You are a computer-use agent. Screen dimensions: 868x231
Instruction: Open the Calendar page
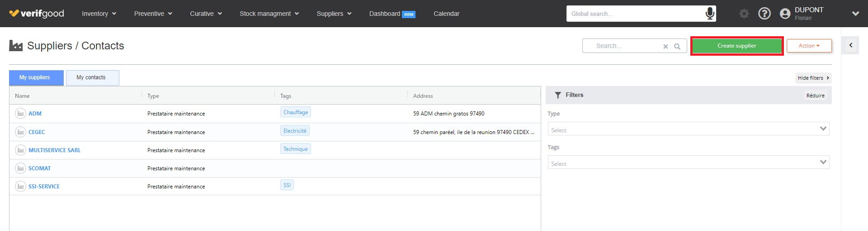pos(446,14)
